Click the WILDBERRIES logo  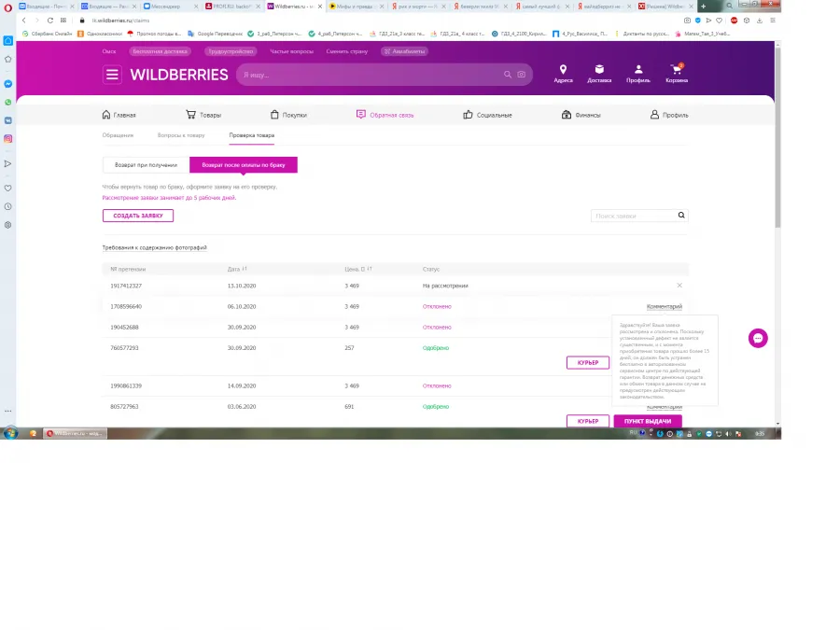pyautogui.click(x=179, y=75)
